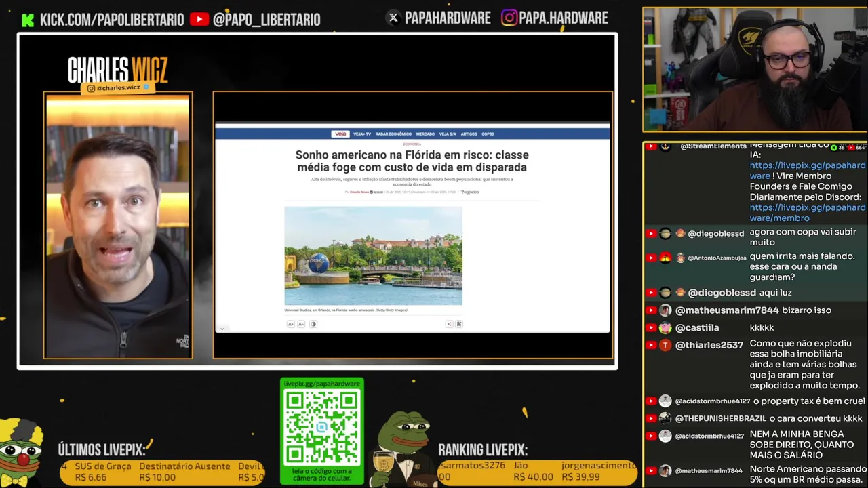Open the livepix.gg/papahardware/membro chat link
868x488 pixels.
[x=807, y=213]
